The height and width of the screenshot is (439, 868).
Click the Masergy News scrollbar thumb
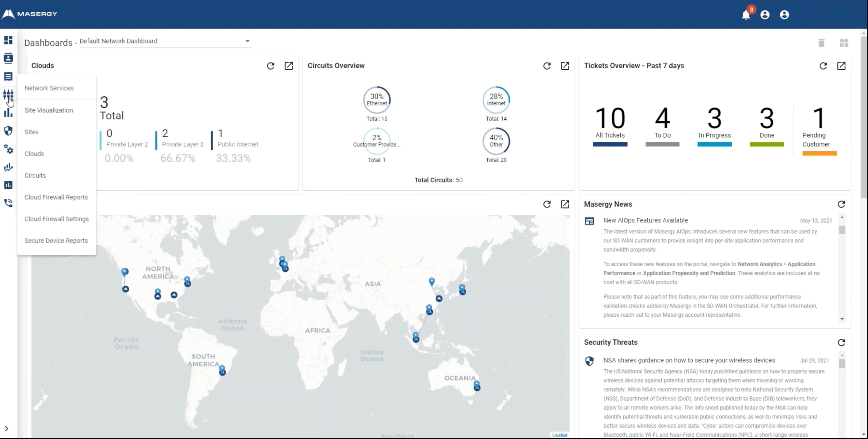pyautogui.click(x=842, y=230)
